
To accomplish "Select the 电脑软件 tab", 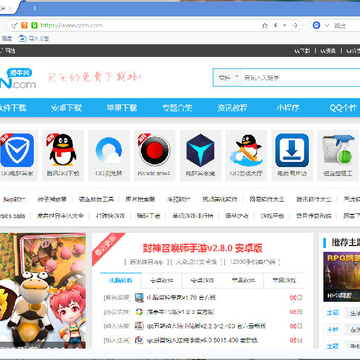I will pos(121,280).
